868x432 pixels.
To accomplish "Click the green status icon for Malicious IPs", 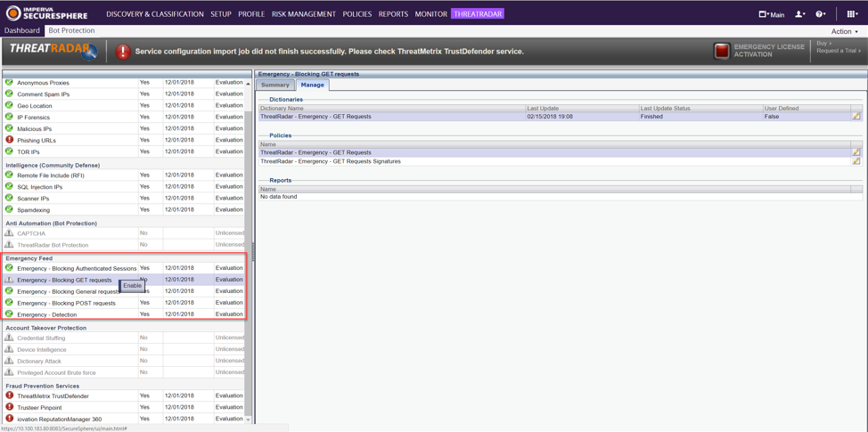I will pos(9,128).
